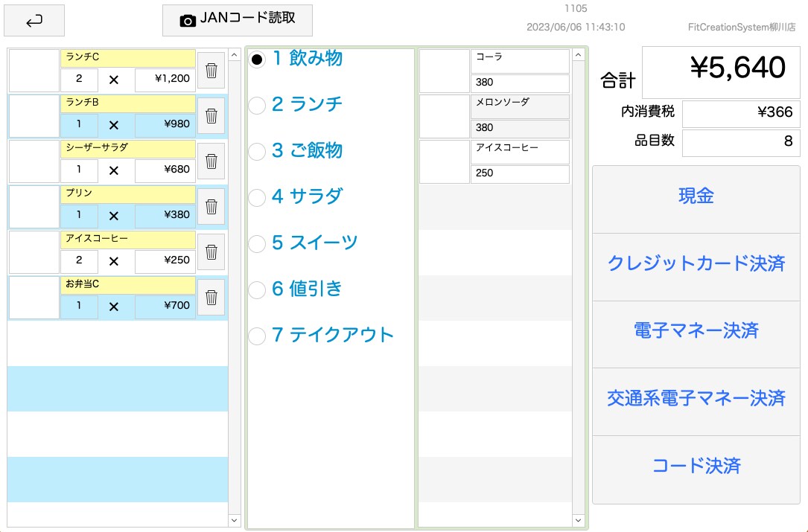
Task: Add アイスコーヒー from the product list
Action: 520,152
